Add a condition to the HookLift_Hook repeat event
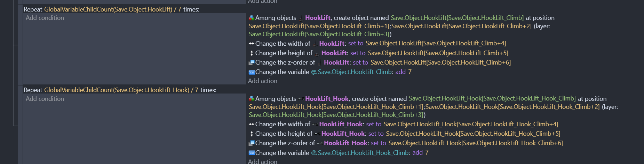 [x=45, y=99]
